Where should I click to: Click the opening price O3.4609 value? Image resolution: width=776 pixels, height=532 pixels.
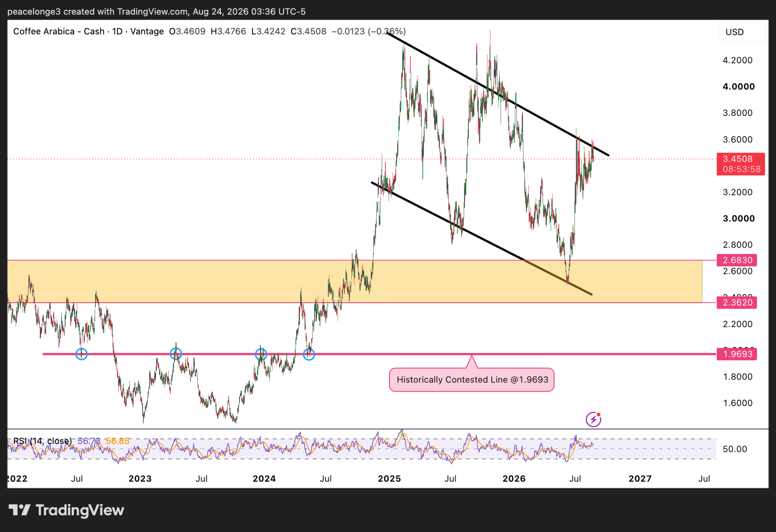pos(187,31)
